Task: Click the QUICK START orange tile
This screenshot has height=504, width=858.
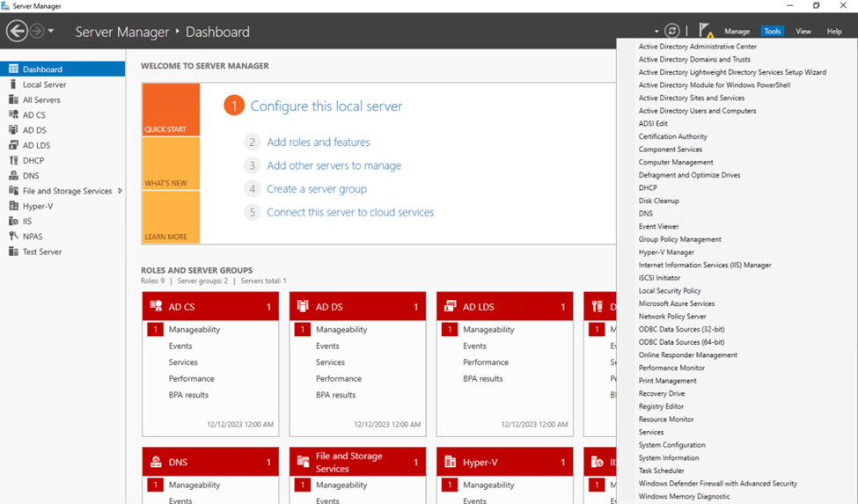Action: point(171,109)
